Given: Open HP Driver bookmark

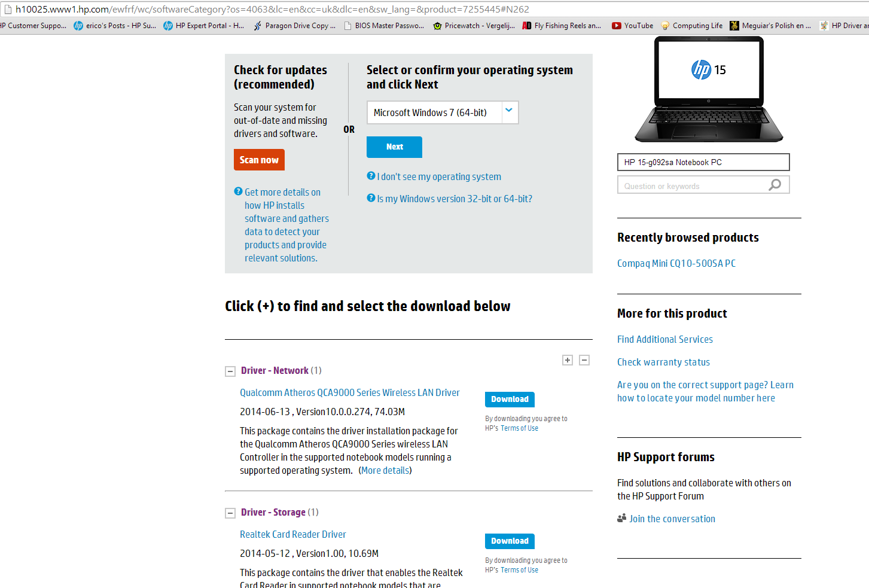Looking at the screenshot, I should pos(844,26).
